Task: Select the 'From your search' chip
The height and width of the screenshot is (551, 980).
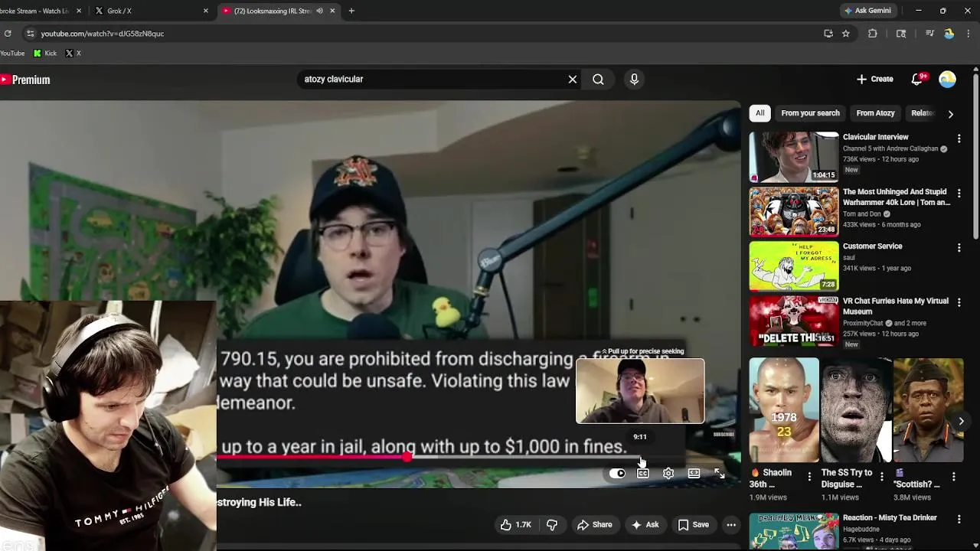Action: [810, 113]
